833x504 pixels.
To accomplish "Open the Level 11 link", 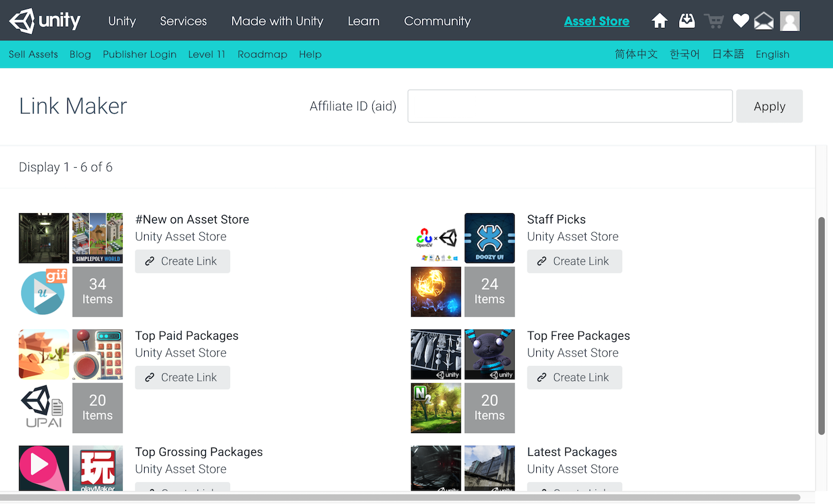I will 207,54.
